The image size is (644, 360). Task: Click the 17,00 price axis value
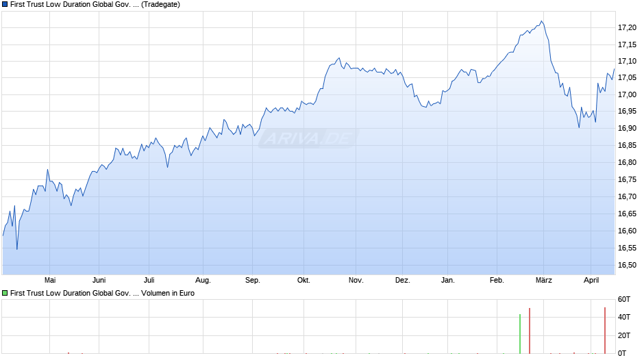point(627,95)
